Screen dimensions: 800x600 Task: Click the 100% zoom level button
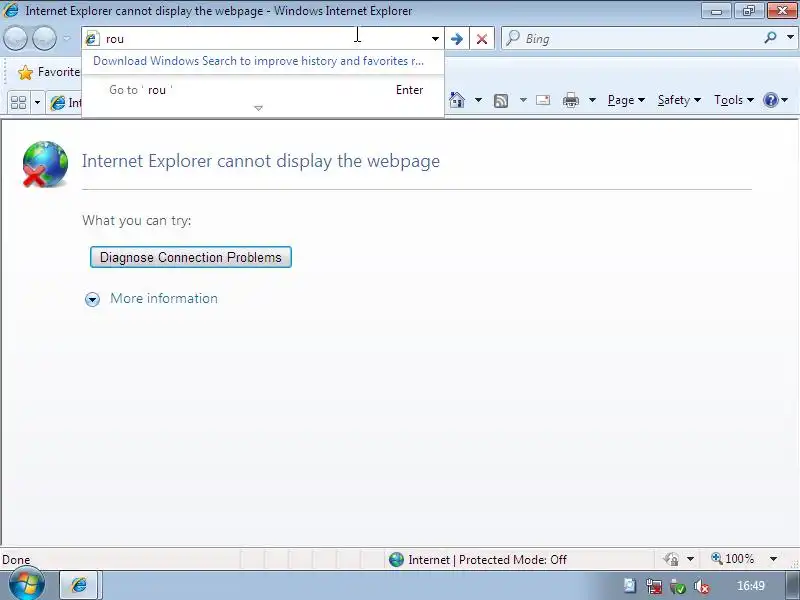[x=733, y=559]
